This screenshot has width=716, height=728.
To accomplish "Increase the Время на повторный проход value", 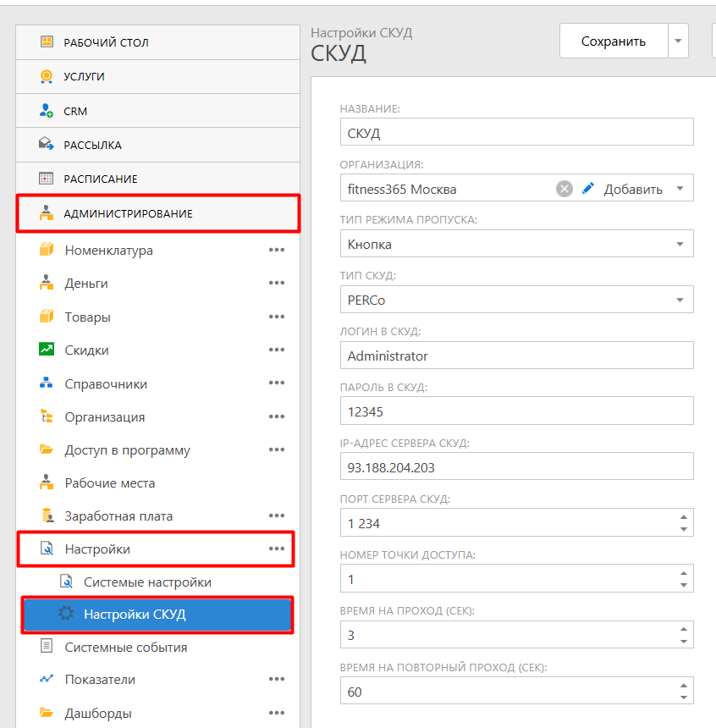I will point(684,686).
